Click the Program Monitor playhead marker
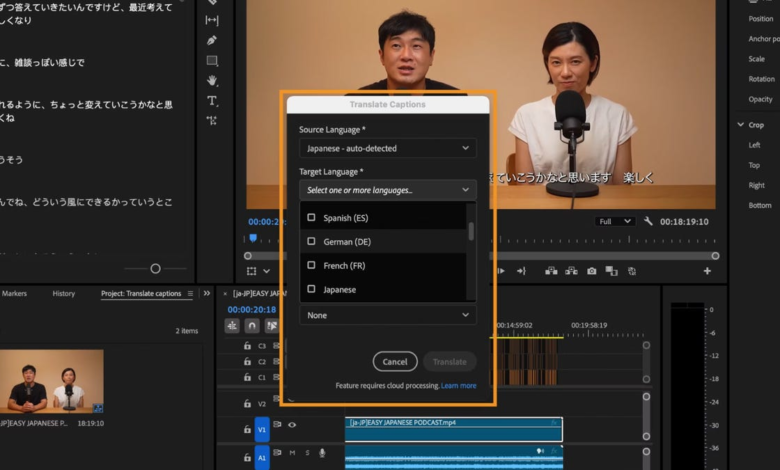Image resolution: width=780 pixels, height=470 pixels. point(253,238)
